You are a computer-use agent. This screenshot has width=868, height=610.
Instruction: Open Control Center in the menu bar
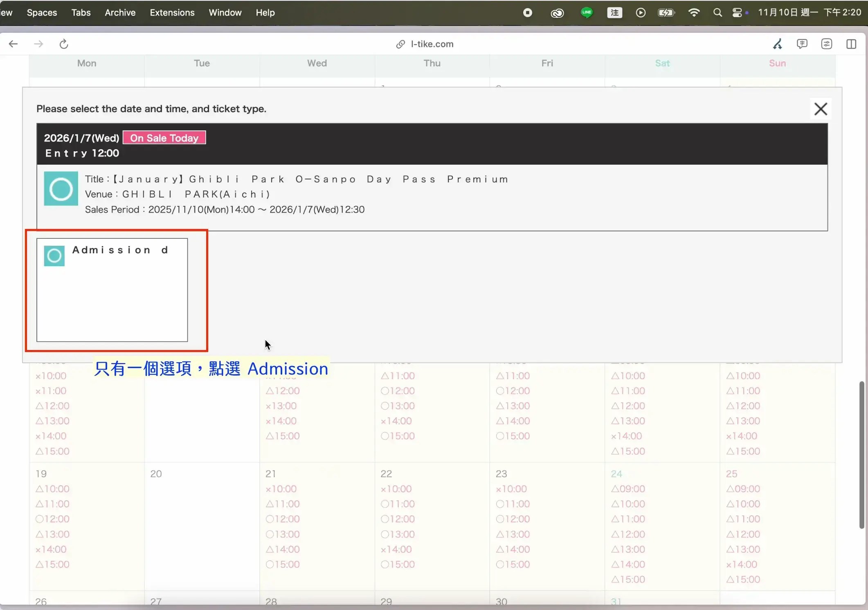(x=737, y=13)
